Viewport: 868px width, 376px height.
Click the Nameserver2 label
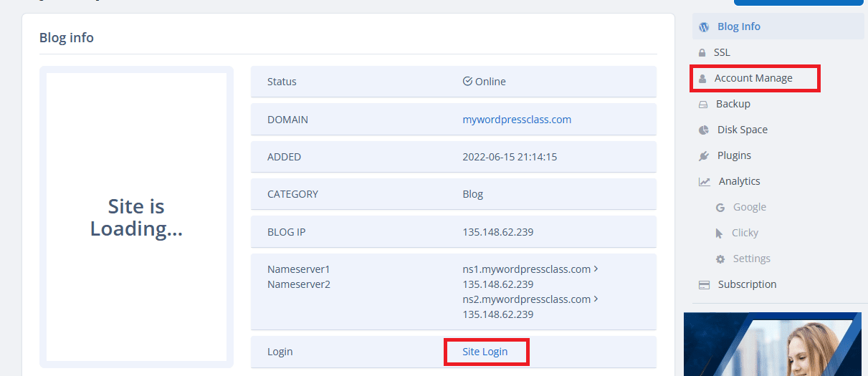tap(299, 284)
